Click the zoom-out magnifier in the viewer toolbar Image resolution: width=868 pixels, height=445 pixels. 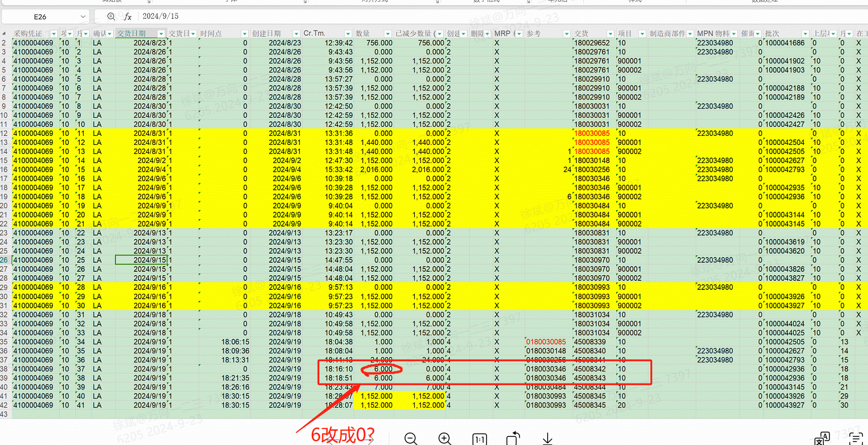411,439
